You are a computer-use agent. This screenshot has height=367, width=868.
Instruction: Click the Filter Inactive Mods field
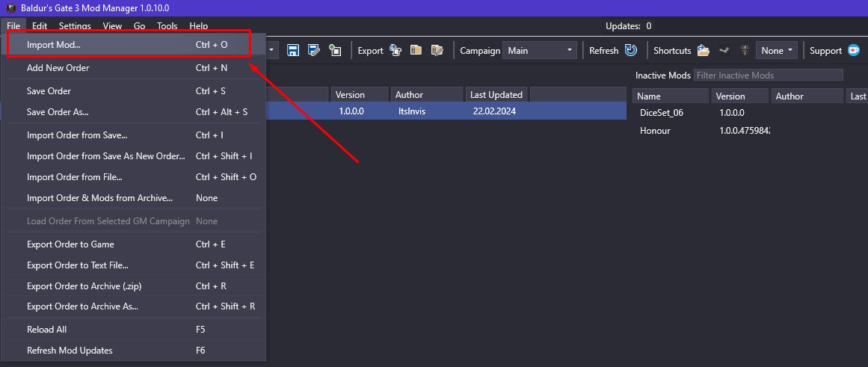point(769,75)
